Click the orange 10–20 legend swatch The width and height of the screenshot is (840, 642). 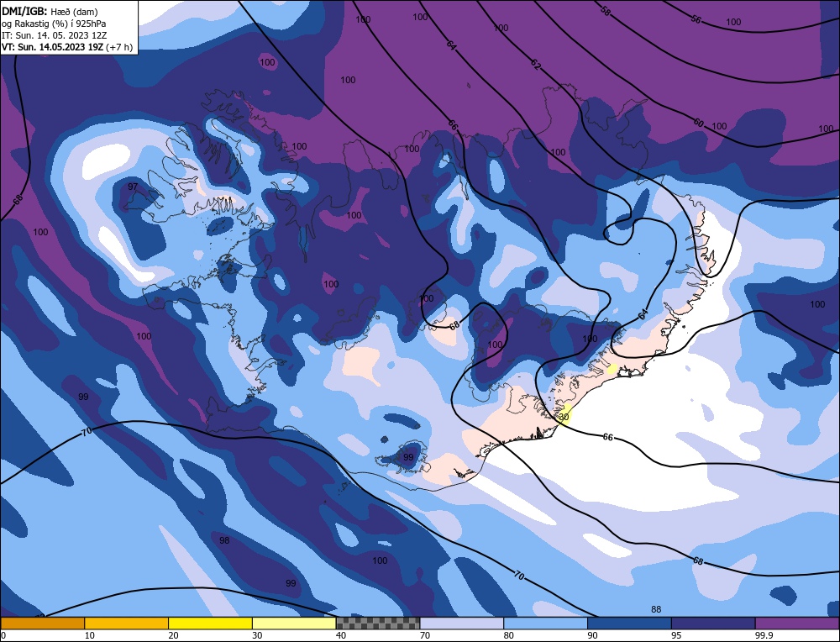coord(127,624)
